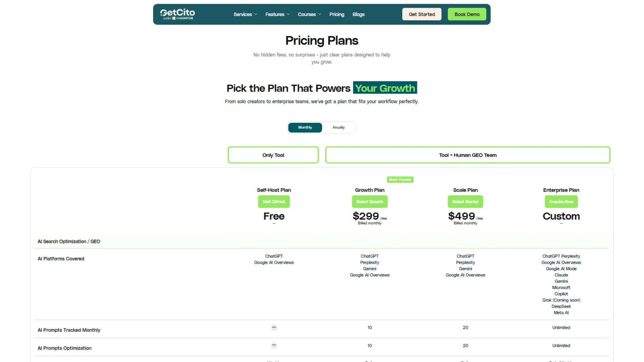The width and height of the screenshot is (644, 362).
Task: Click Select Starter on the Scale Plan
Action: (x=465, y=201)
